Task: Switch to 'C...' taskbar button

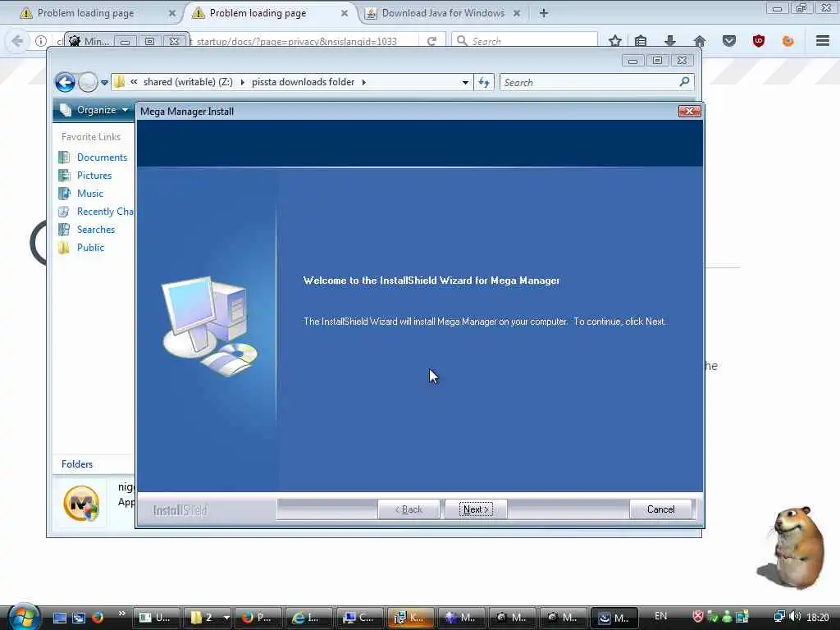Action: click(358, 618)
